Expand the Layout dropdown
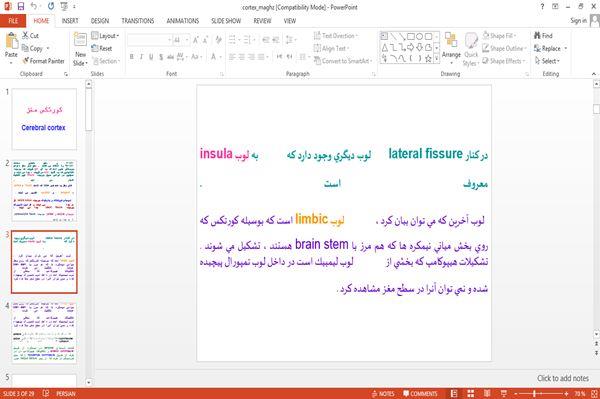This screenshot has width=600, height=399. coord(105,36)
